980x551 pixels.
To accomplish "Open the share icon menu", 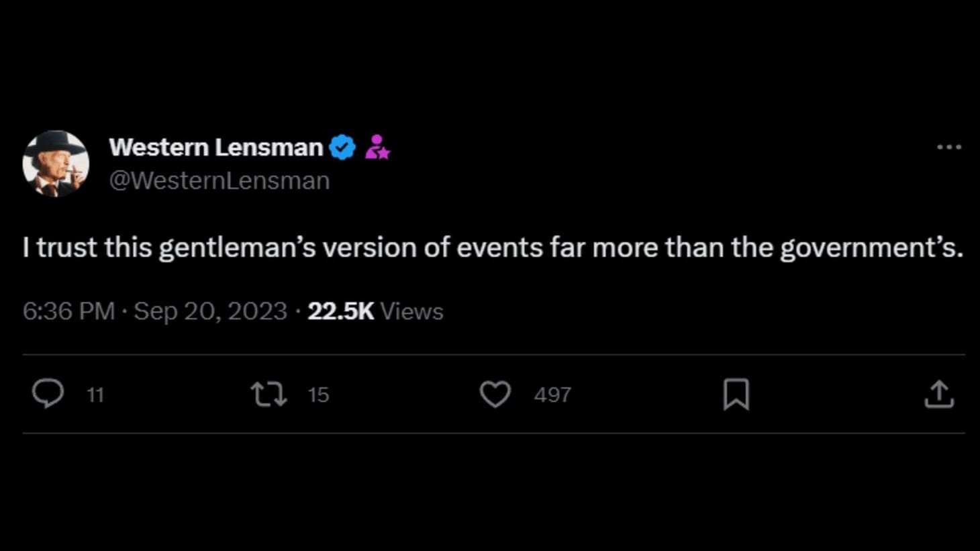I will coord(938,394).
